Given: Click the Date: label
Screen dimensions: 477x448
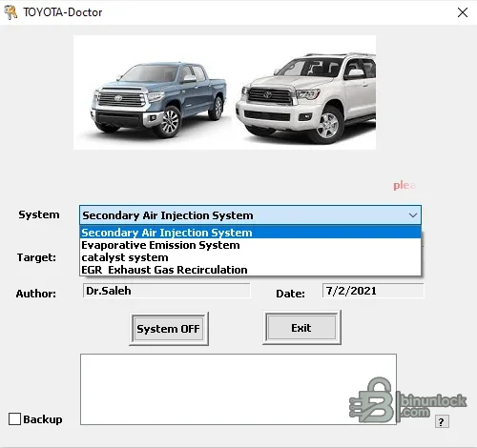Looking at the screenshot, I should [x=290, y=294].
